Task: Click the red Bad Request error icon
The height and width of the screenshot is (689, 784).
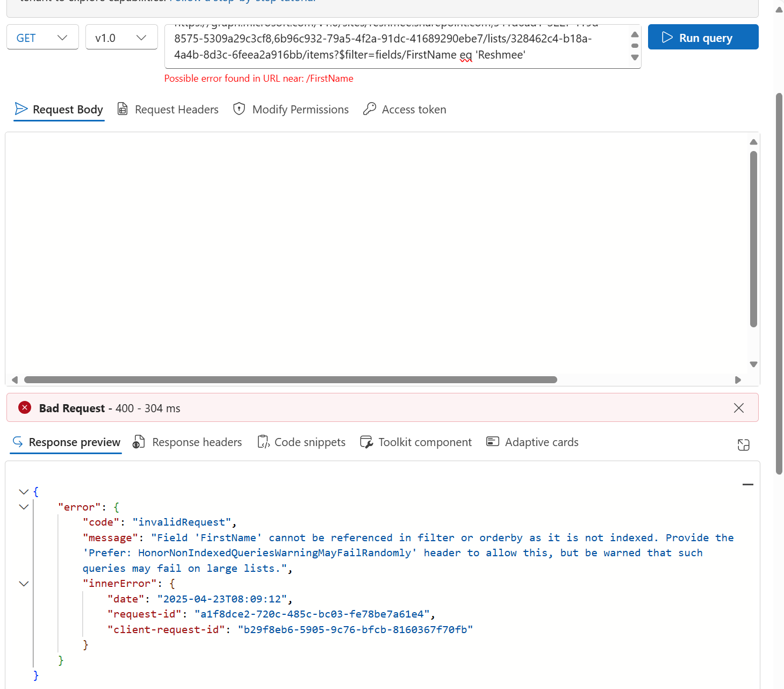Action: tap(25, 407)
